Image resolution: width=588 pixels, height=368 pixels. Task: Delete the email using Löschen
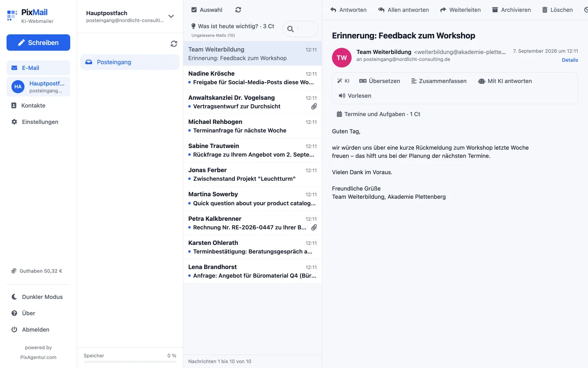pyautogui.click(x=557, y=10)
